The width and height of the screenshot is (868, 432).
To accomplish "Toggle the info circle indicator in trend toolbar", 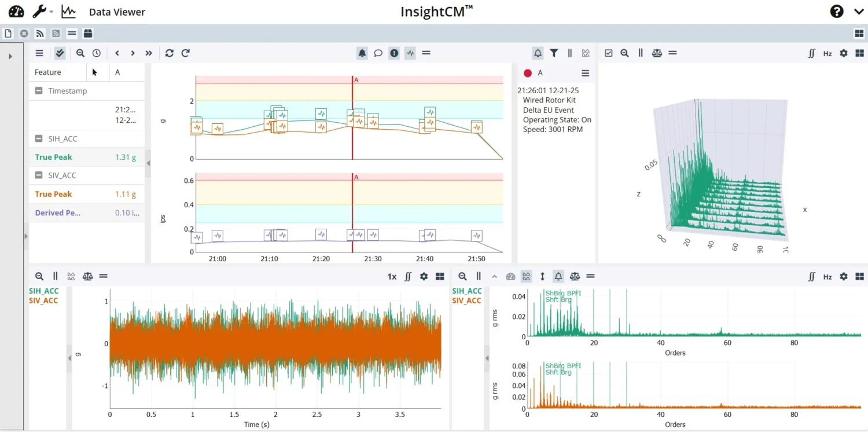I will pos(394,53).
